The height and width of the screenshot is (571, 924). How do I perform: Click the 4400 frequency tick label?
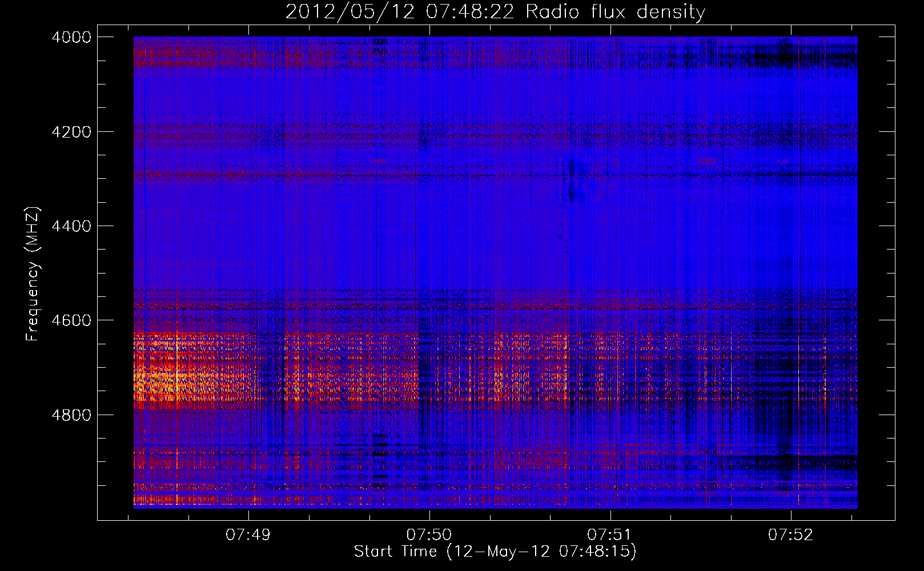pos(71,226)
